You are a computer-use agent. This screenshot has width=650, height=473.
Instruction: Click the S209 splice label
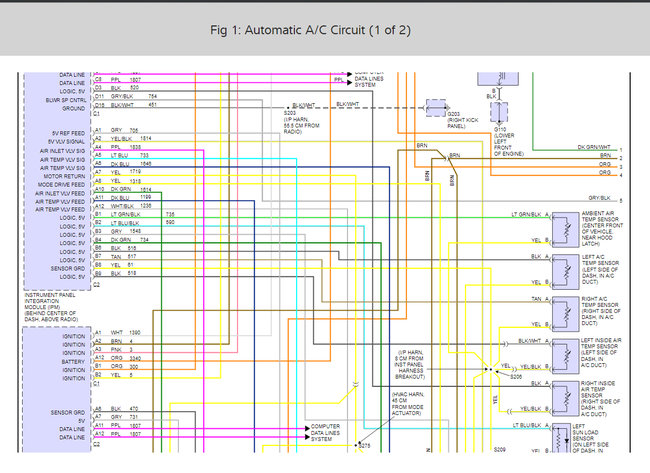pyautogui.click(x=500, y=449)
